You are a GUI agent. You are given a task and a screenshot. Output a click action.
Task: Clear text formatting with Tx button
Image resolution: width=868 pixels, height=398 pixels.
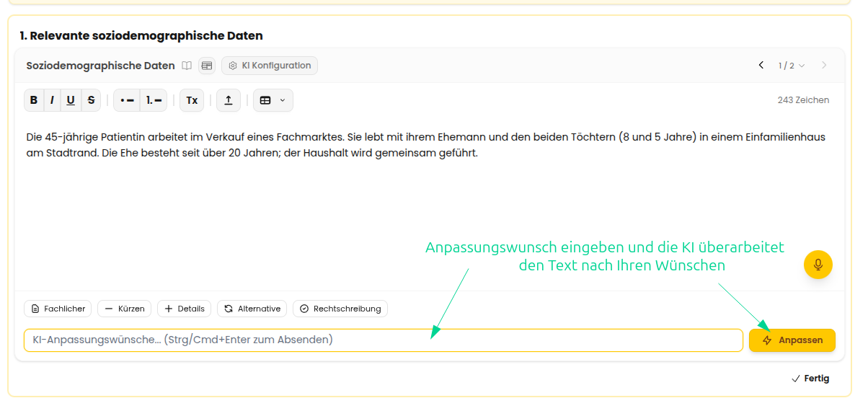[x=192, y=100]
